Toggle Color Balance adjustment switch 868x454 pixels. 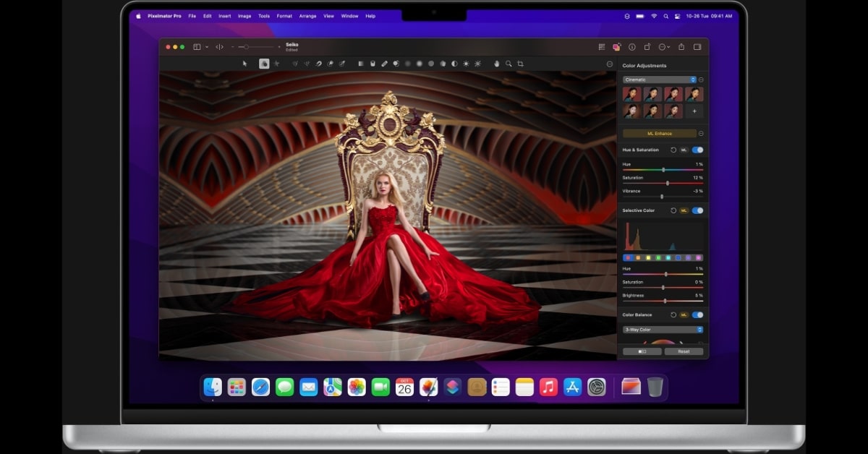pos(697,314)
